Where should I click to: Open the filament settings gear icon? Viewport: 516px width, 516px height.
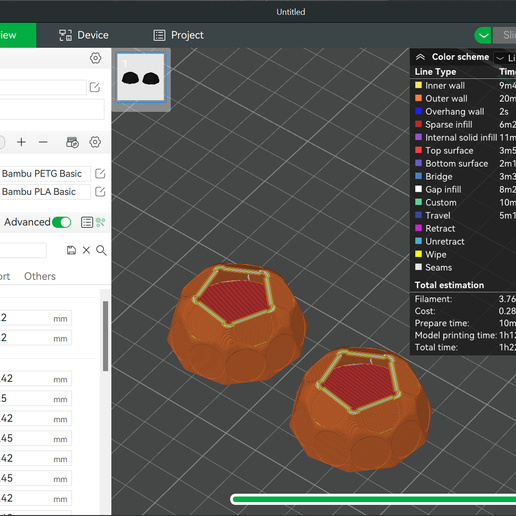tap(95, 142)
